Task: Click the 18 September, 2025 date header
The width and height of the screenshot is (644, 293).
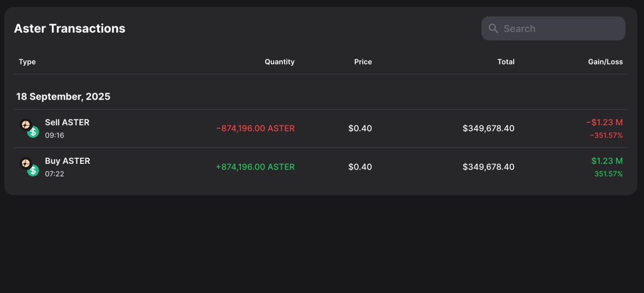Action: pos(63,96)
